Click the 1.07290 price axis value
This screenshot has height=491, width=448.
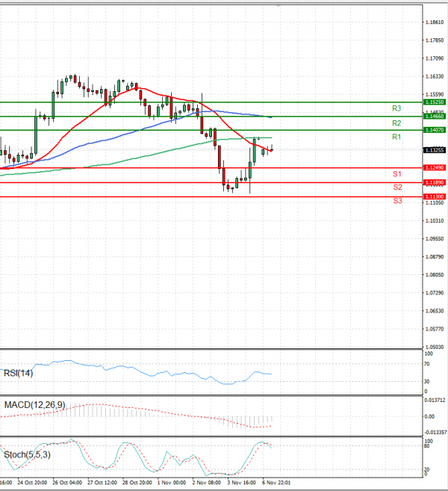click(x=435, y=293)
